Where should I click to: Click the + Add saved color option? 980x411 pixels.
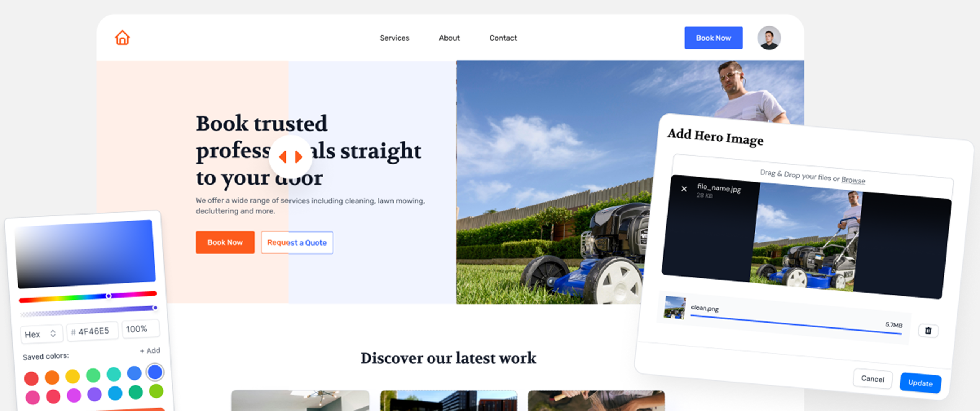point(150,350)
